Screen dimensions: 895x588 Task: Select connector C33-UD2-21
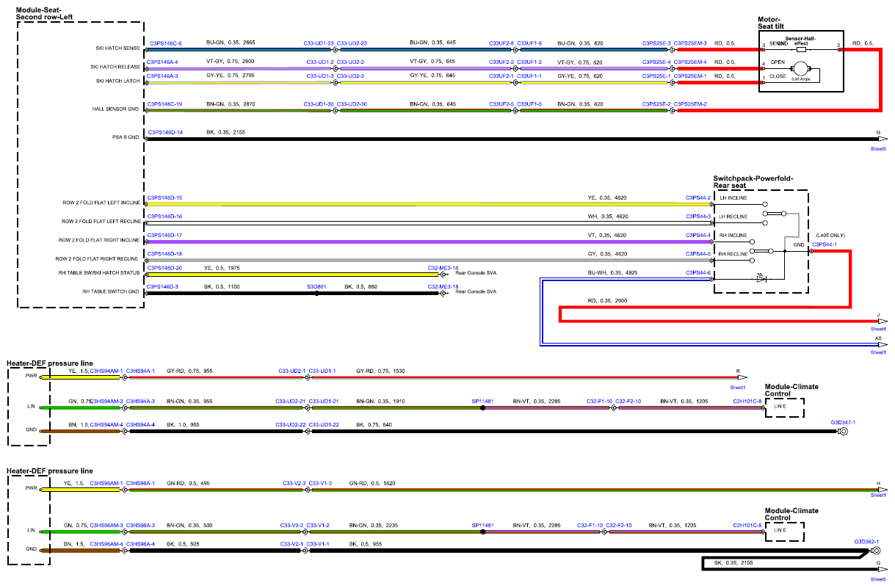coord(290,402)
